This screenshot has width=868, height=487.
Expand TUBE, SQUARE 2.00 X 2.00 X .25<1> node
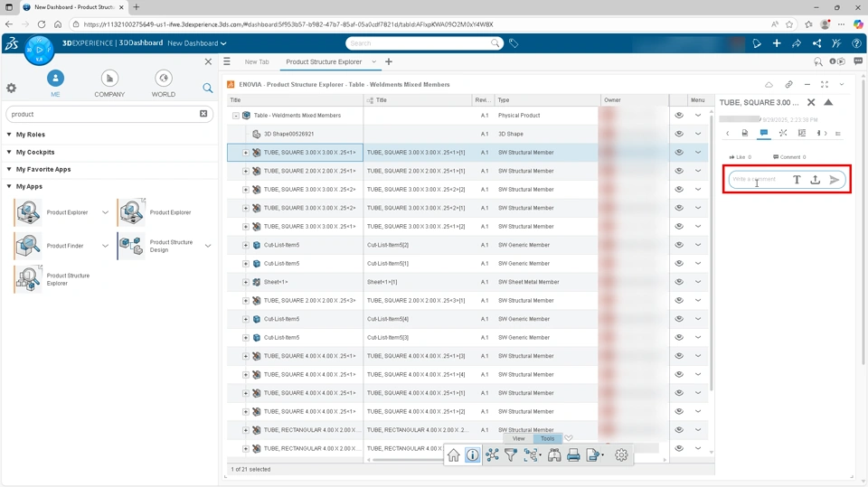coord(246,171)
